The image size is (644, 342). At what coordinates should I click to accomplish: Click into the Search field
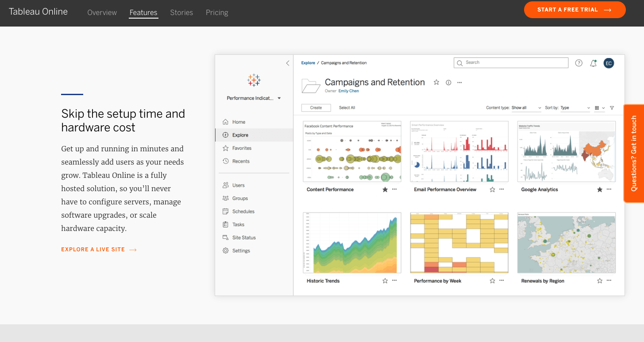coord(511,63)
